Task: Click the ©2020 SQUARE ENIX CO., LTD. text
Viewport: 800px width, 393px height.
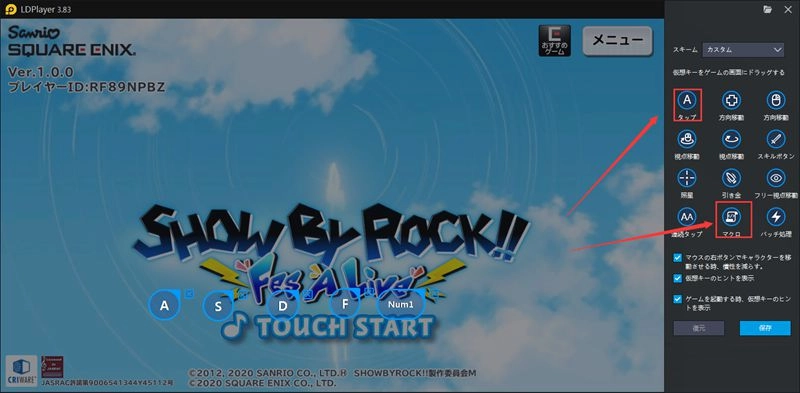Action: (x=262, y=382)
